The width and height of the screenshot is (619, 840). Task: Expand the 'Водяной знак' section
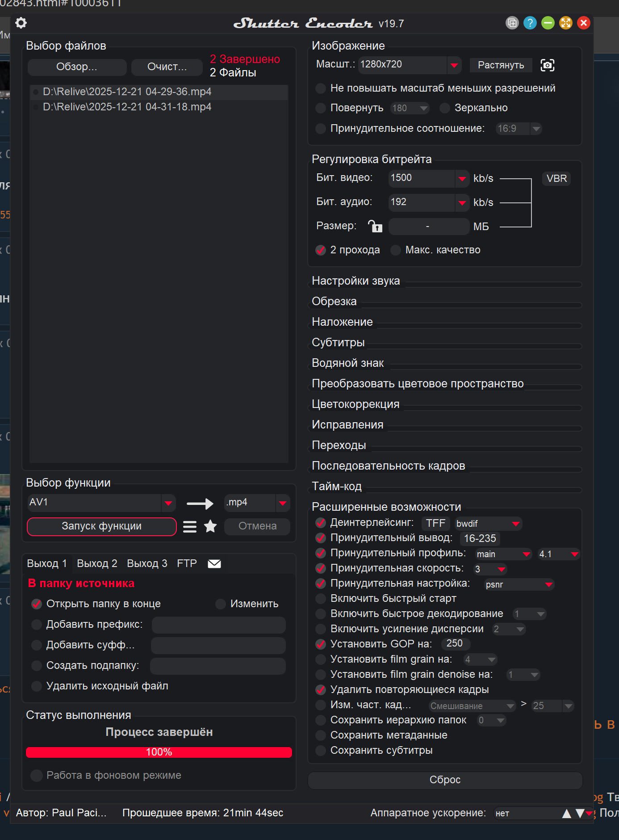[x=347, y=363]
